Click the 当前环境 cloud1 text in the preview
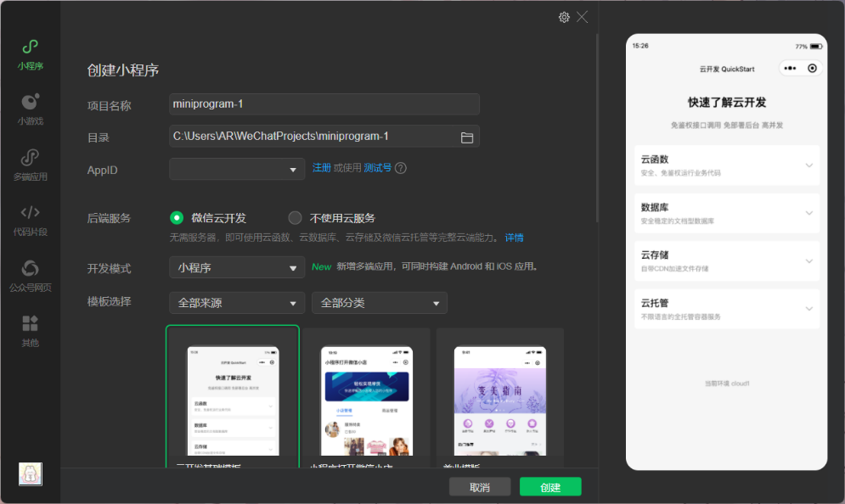Viewport: 845px width, 504px height. point(727,384)
